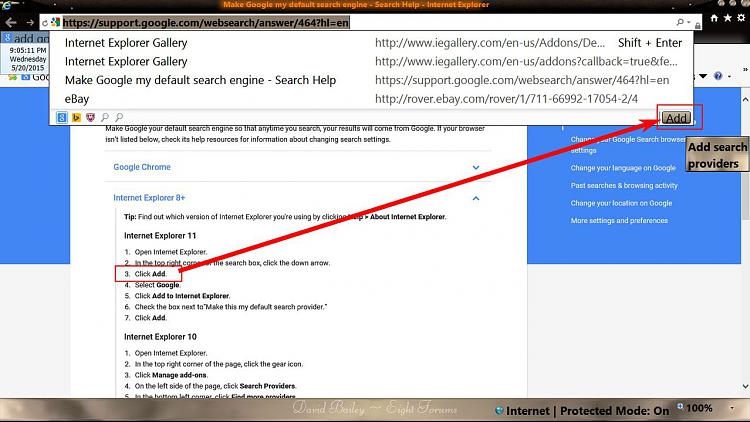Click the Add search providers button
Screen dimensions: 750x422
676,118
